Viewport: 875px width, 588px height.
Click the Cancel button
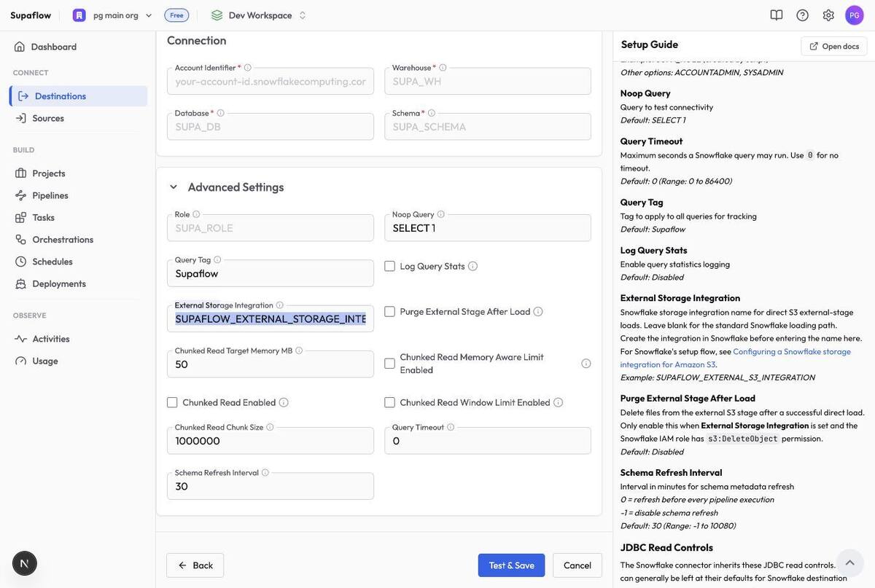[x=577, y=565]
